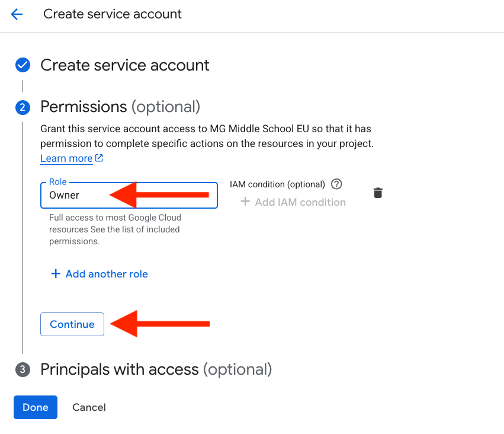
Task: Click the back arrow icon
Action: tap(17, 14)
